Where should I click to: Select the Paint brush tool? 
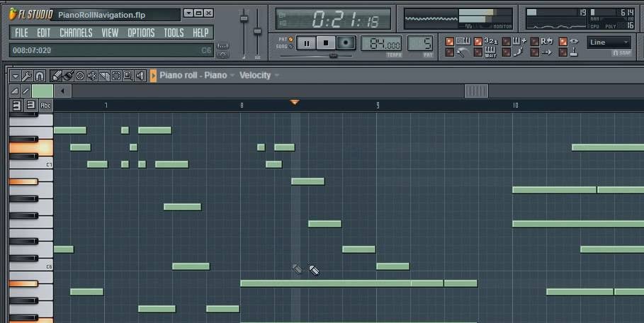click(68, 76)
